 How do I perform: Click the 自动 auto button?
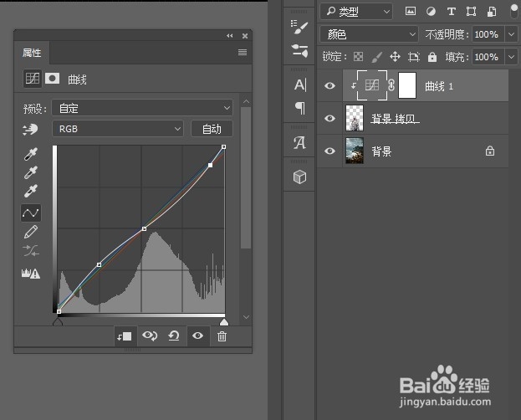[x=212, y=129]
